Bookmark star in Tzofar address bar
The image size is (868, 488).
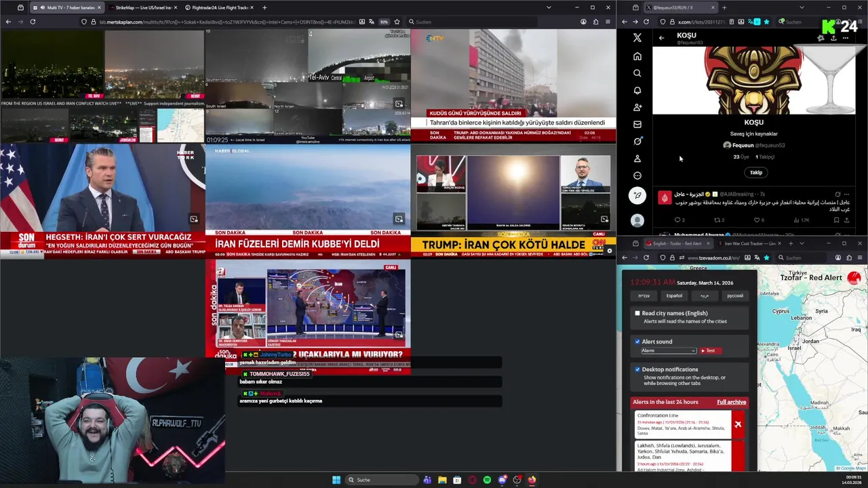[x=766, y=258]
